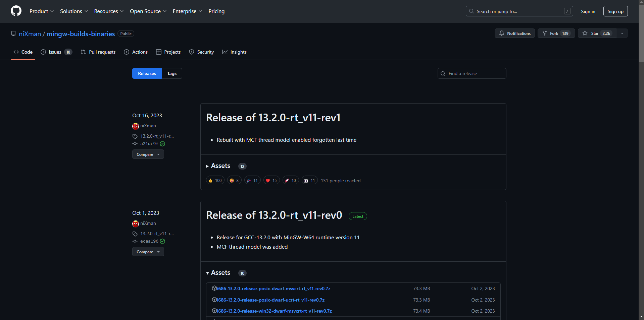644x320 pixels.
Task: Expand the Resources menu
Action: pos(109,11)
